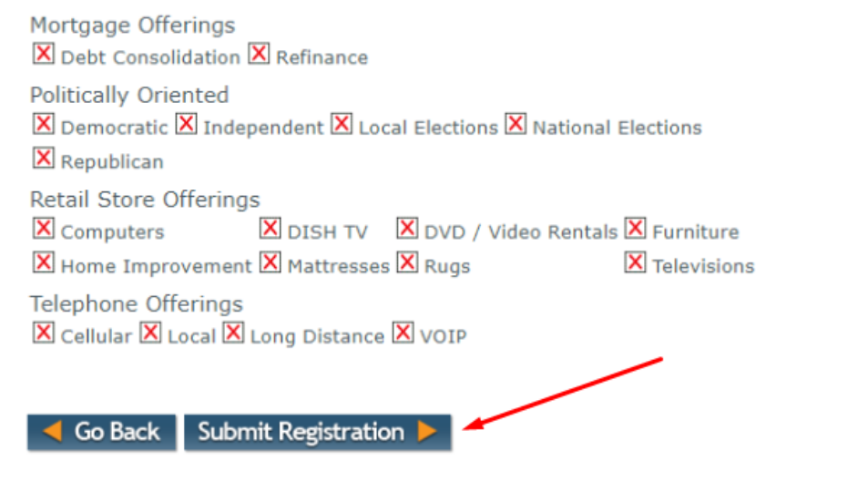Uncheck the National Elections checkbox

tap(516, 124)
